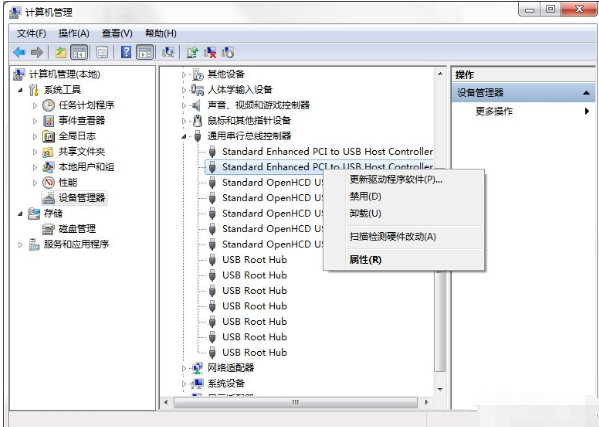
Task: Click the 鼠标和其他指针设备 mouse icon
Action: 197,121
